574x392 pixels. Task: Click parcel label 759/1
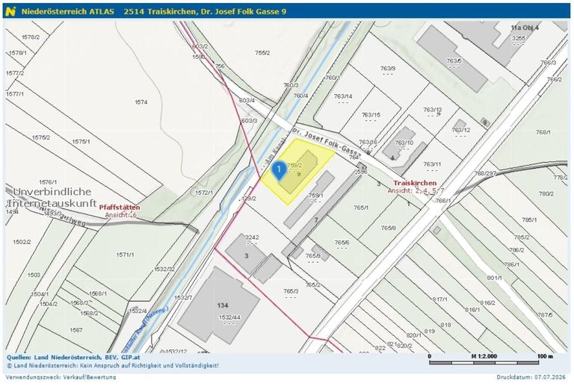(x=315, y=196)
